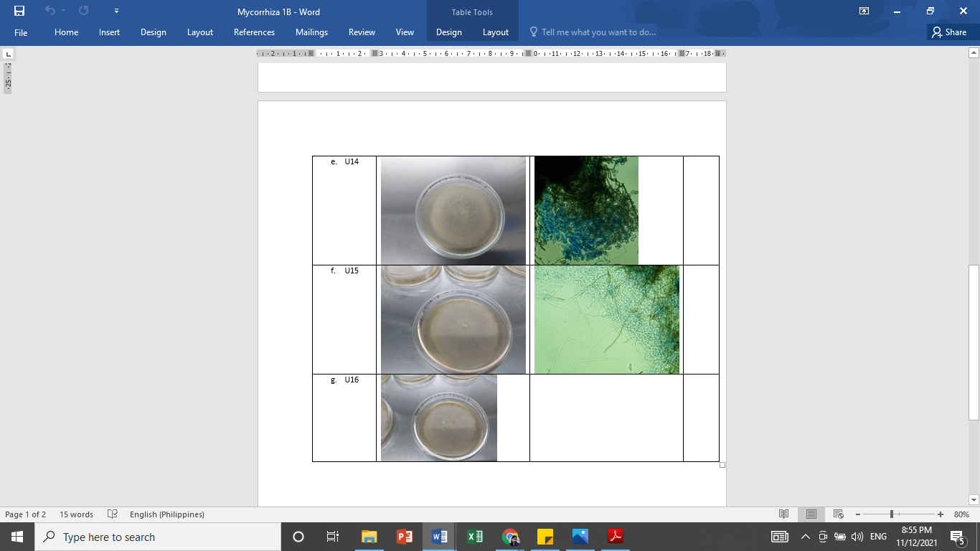Show word count from 15 words

pos(77,514)
